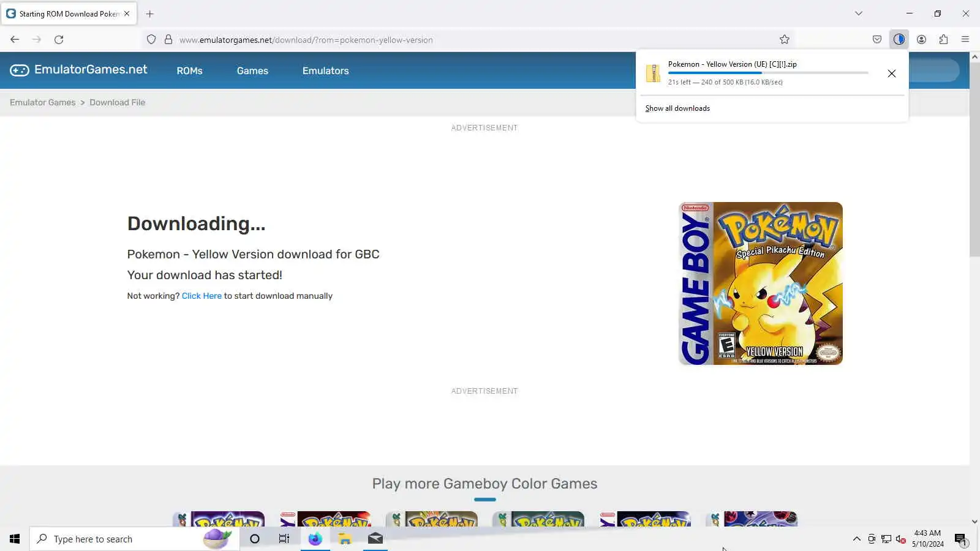The width and height of the screenshot is (980, 551).
Task: Click the zip file icon in downloads
Action: pyautogui.click(x=654, y=73)
